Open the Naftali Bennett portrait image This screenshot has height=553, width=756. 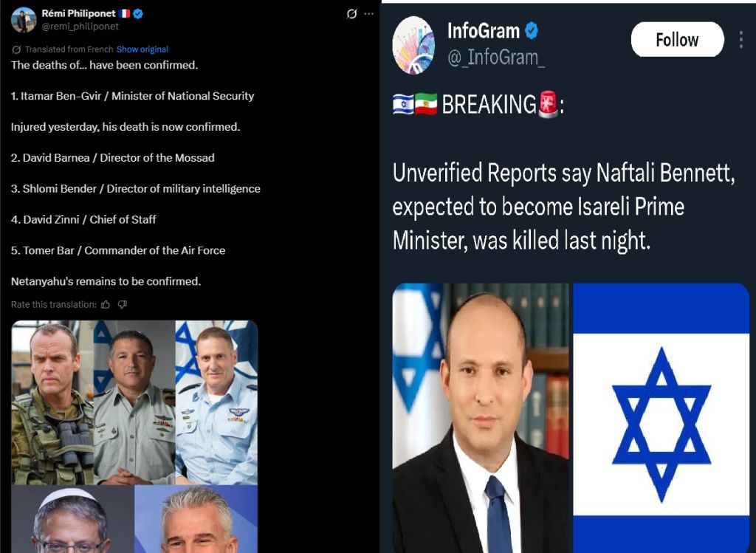tap(481, 418)
